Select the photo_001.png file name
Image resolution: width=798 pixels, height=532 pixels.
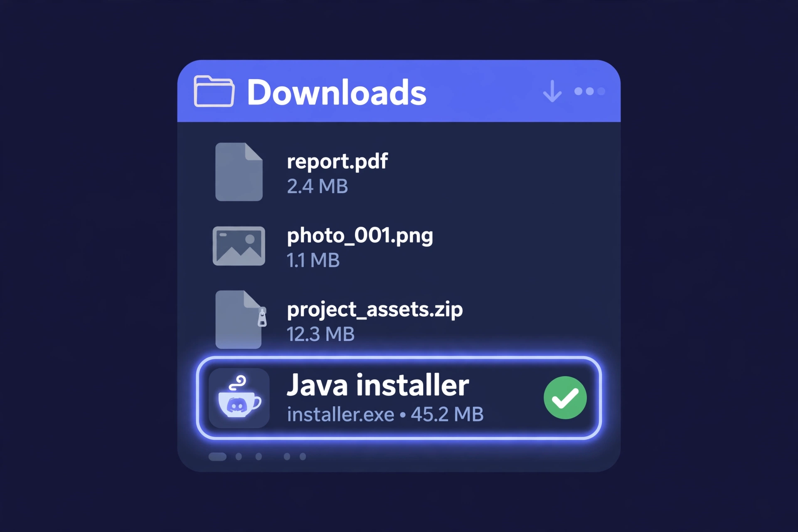click(x=360, y=236)
